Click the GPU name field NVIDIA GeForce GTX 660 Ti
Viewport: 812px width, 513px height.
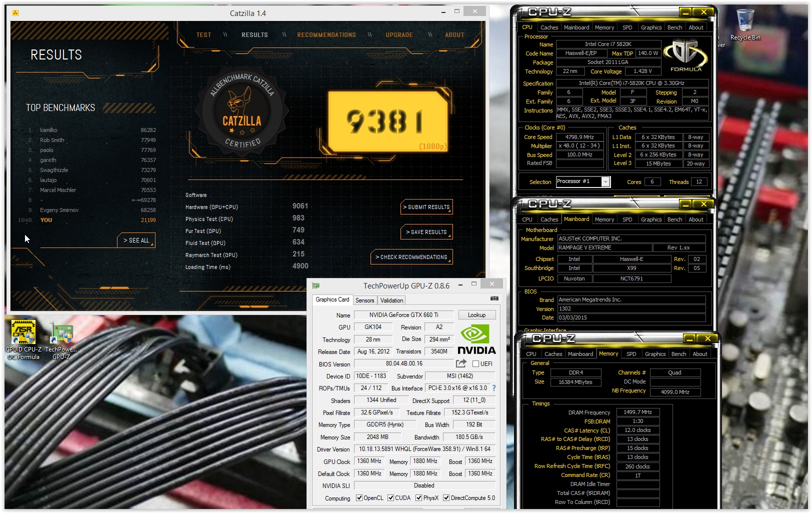(403, 315)
